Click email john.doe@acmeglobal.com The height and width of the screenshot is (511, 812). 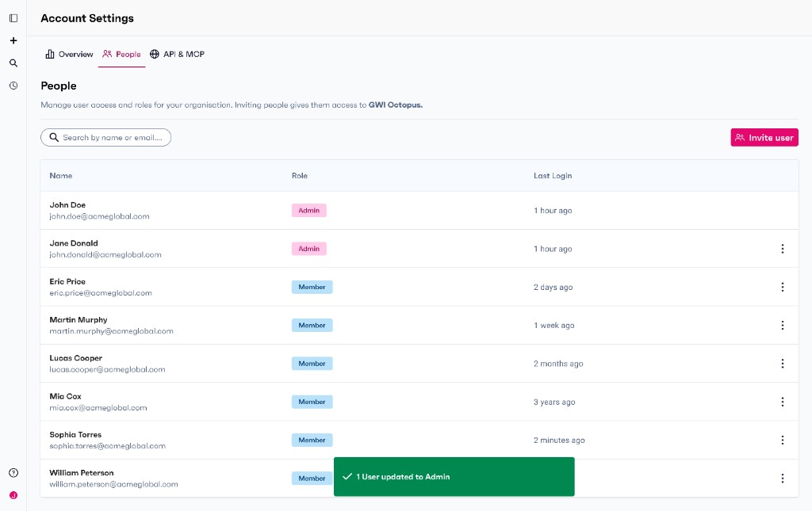click(99, 217)
